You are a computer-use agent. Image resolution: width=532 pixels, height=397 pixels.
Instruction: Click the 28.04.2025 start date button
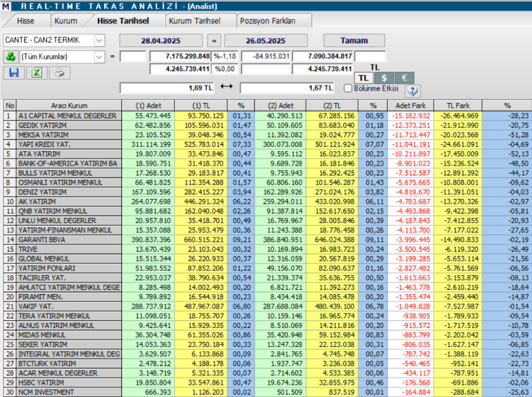tap(162, 40)
